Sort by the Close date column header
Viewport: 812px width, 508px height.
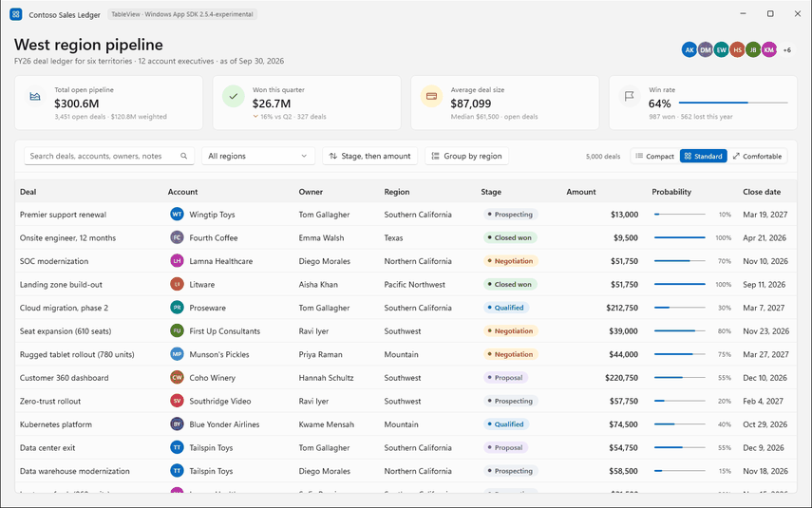coord(762,192)
